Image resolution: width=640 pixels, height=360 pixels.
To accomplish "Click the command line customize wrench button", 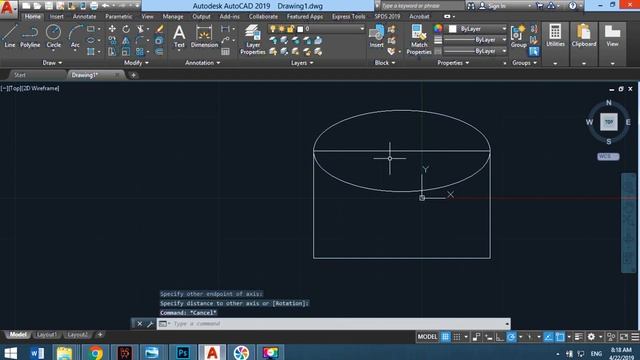I will pos(150,324).
